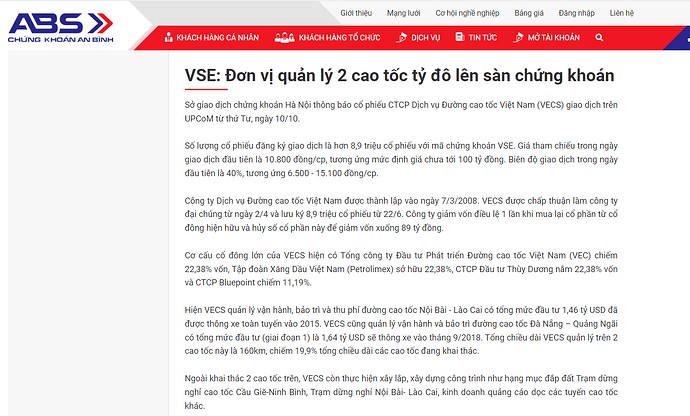Click the document icon beside Tin tức
This screenshot has width=690, height=416.
pyautogui.click(x=460, y=37)
